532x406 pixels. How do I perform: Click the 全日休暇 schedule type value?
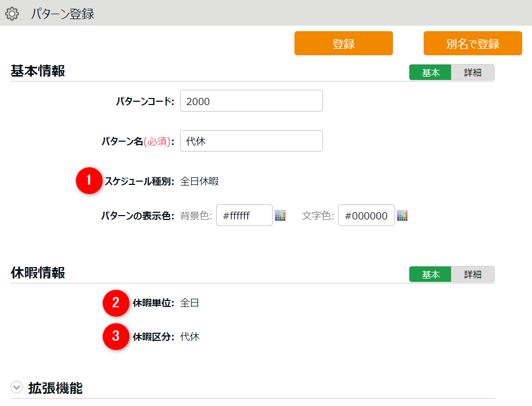coord(199,181)
